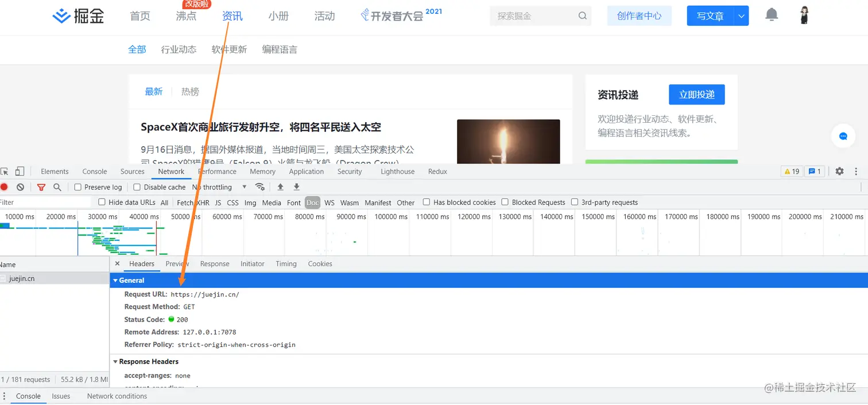The image size is (868, 405).
Task: Open the Redux panel tab
Action: tap(437, 172)
